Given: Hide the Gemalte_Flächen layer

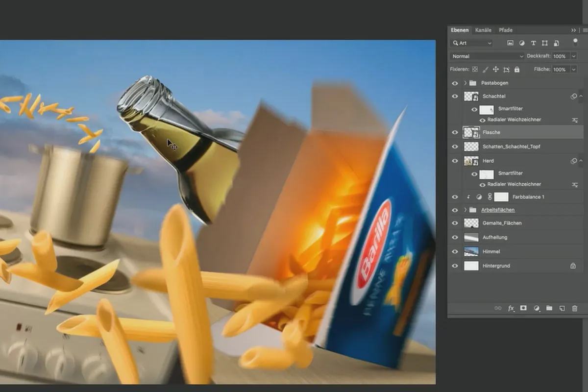Looking at the screenshot, I should point(455,223).
